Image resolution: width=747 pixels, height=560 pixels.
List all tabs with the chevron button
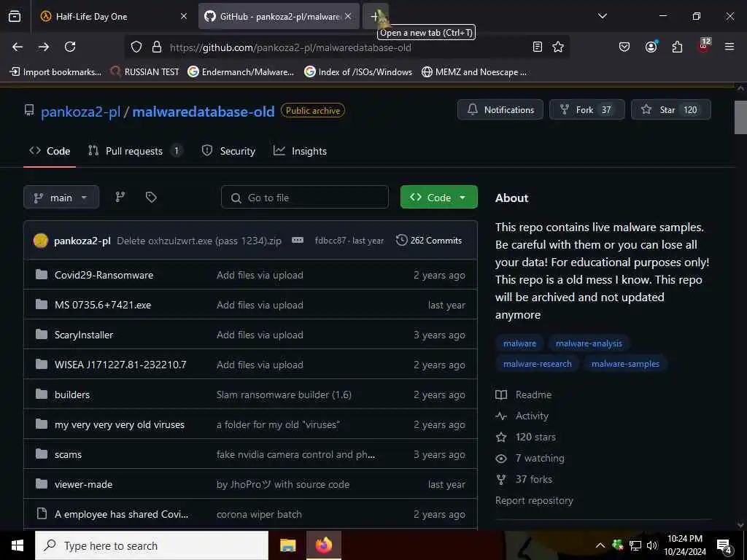pos(602,16)
